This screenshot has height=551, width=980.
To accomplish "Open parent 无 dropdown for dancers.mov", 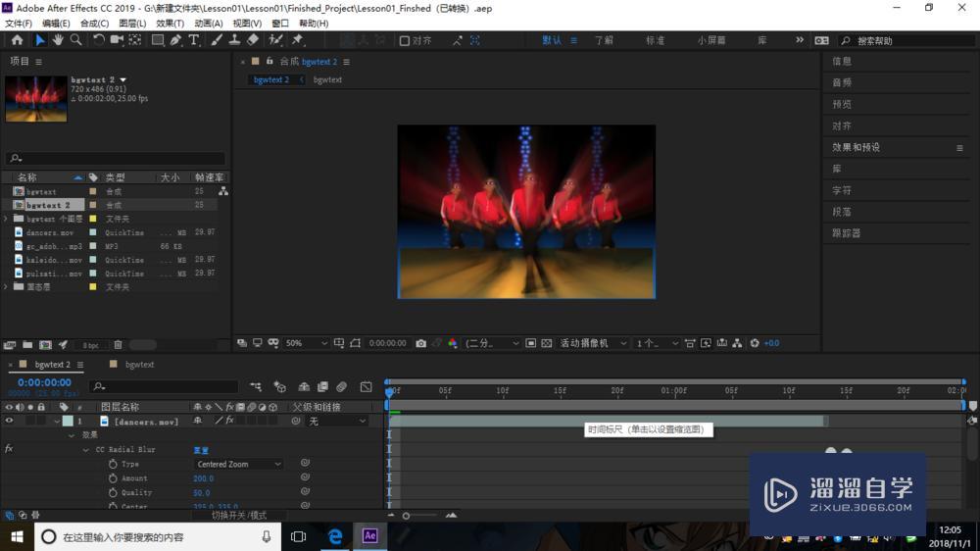I will pos(336,422).
